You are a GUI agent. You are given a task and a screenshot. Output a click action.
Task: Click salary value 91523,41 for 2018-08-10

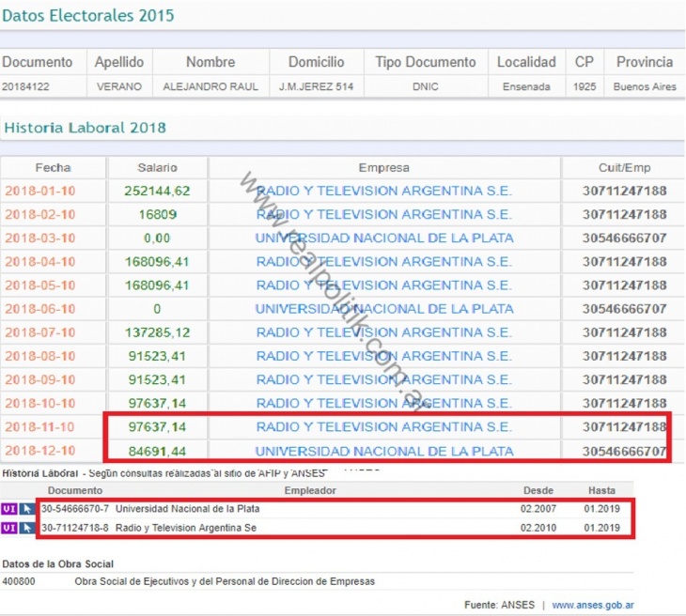(x=157, y=356)
